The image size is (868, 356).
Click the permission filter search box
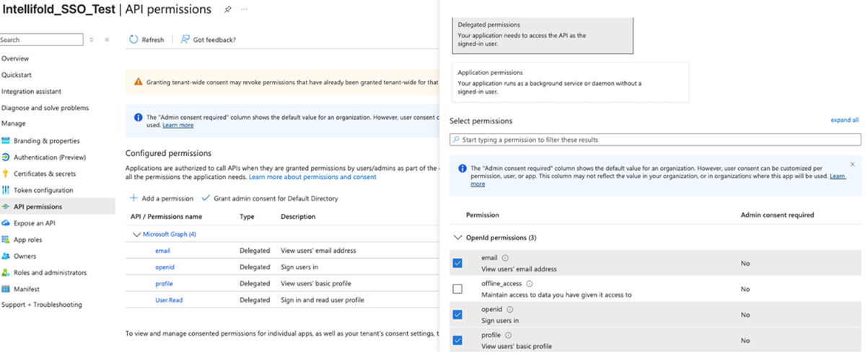[x=655, y=139]
